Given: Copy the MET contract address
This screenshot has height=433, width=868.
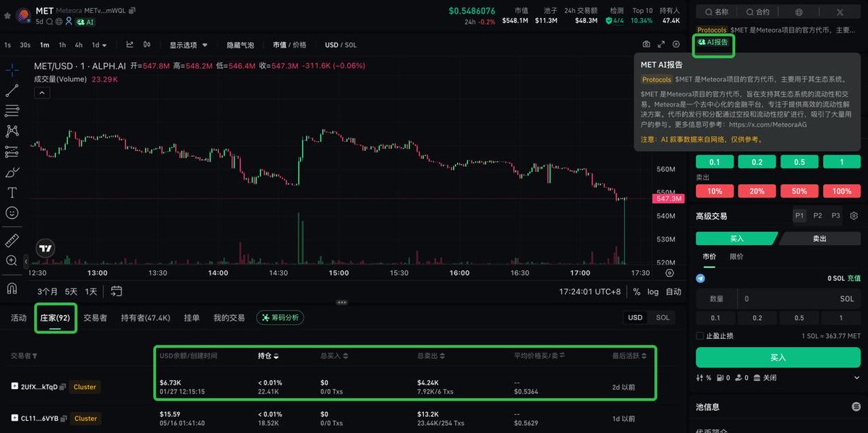Looking at the screenshot, I should pos(132,11).
